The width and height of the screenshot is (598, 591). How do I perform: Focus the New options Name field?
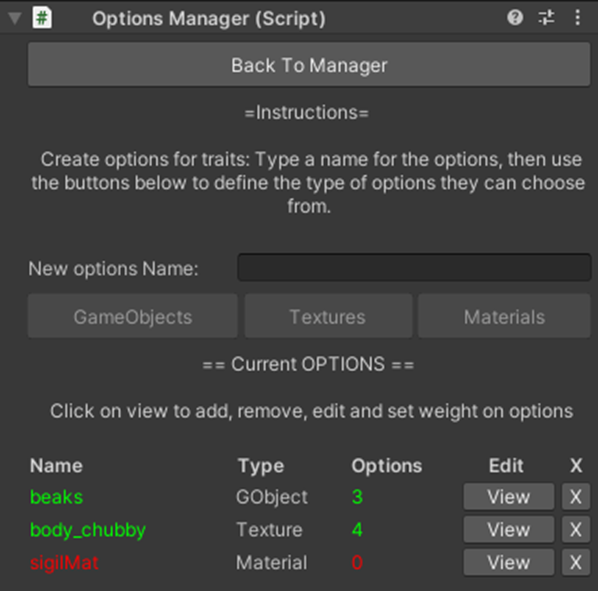(x=414, y=268)
